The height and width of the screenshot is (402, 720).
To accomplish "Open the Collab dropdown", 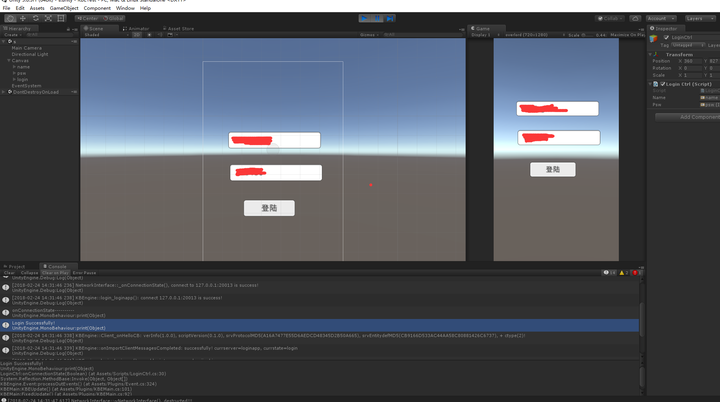I will click(x=610, y=18).
